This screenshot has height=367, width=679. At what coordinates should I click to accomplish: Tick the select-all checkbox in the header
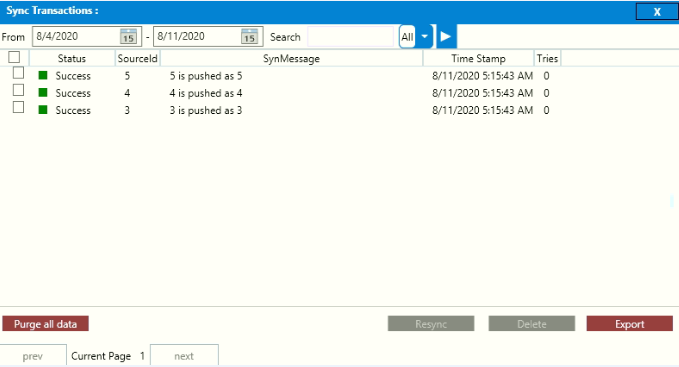point(14,57)
